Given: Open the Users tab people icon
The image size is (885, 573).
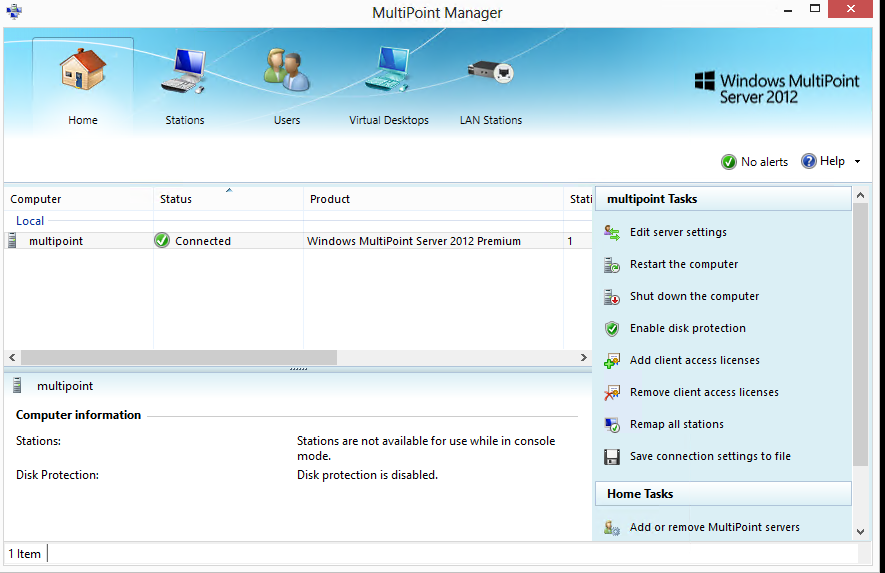Looking at the screenshot, I should 286,70.
